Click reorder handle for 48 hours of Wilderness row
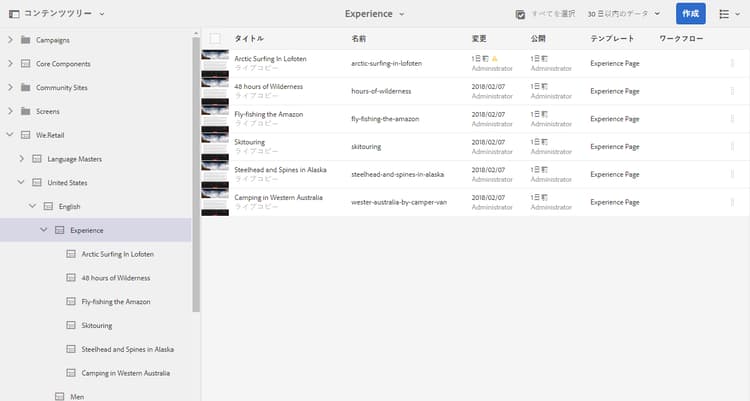 732,91
